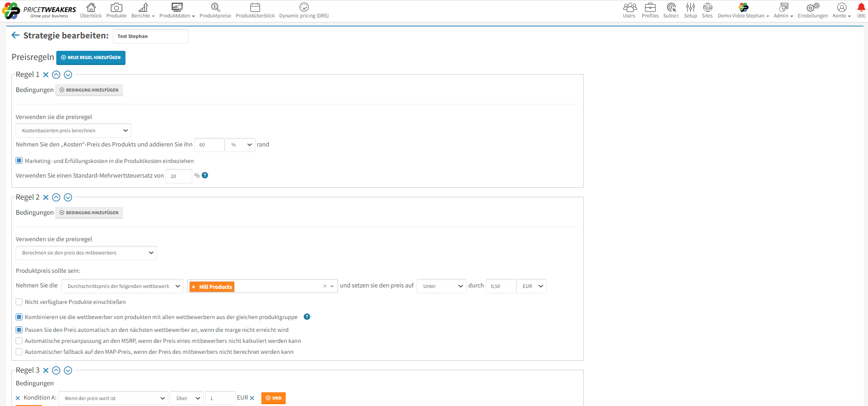Delete Regel 1 with the X icon

(46, 75)
